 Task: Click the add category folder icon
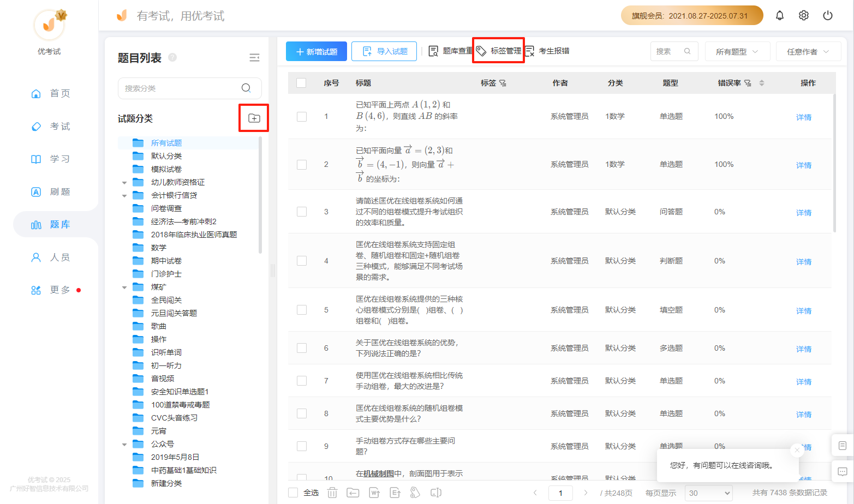[254, 118]
